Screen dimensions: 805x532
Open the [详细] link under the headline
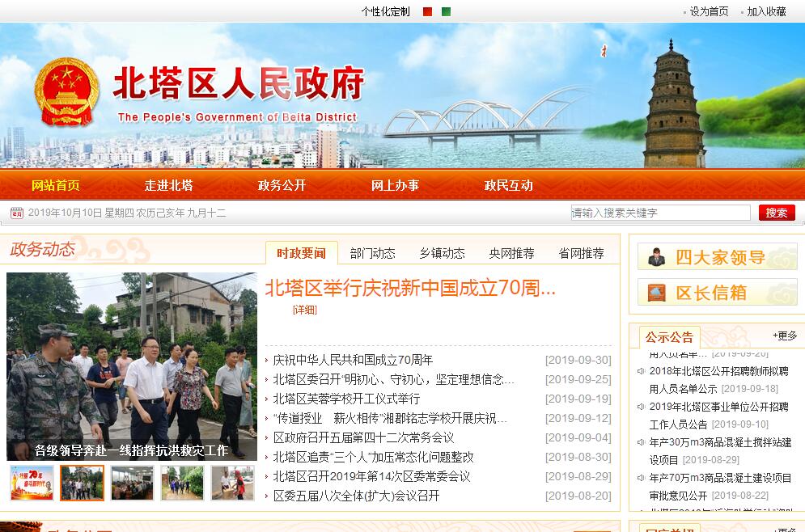click(305, 310)
